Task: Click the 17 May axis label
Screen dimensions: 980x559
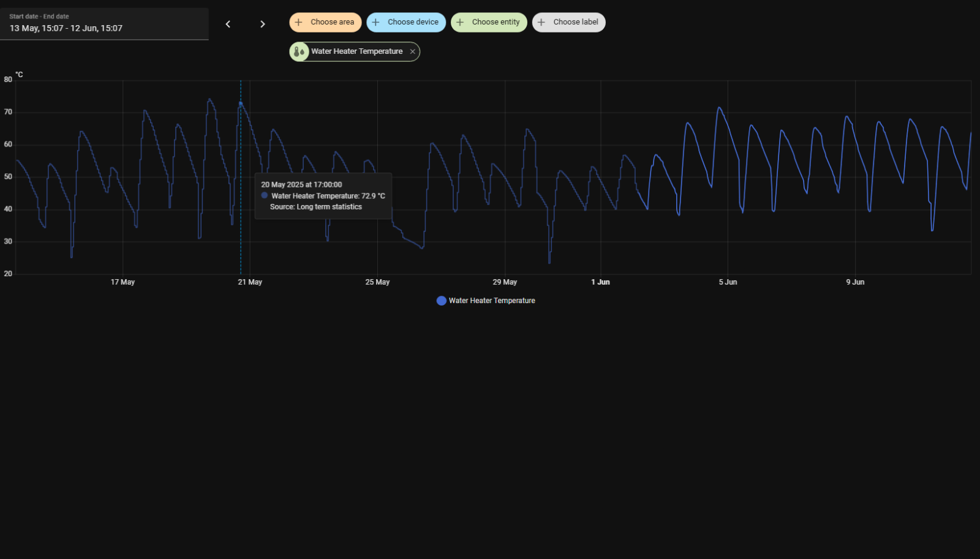Action: pos(123,282)
